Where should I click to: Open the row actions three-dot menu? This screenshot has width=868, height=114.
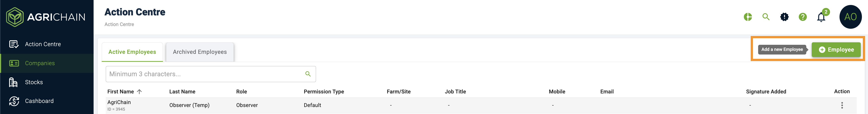coord(842,105)
